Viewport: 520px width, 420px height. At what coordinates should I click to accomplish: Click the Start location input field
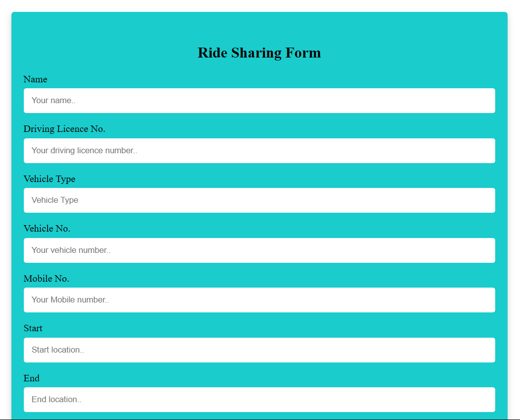[260, 350]
